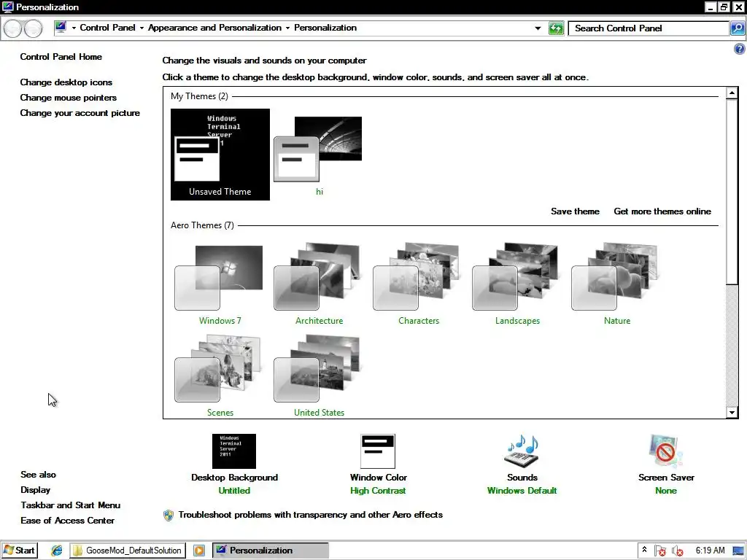Expand dropdown arrow before Control Panel

point(74,28)
